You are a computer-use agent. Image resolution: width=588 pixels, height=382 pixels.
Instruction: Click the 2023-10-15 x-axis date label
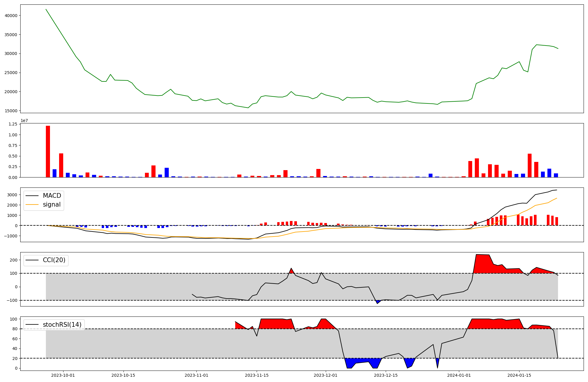click(123, 375)
